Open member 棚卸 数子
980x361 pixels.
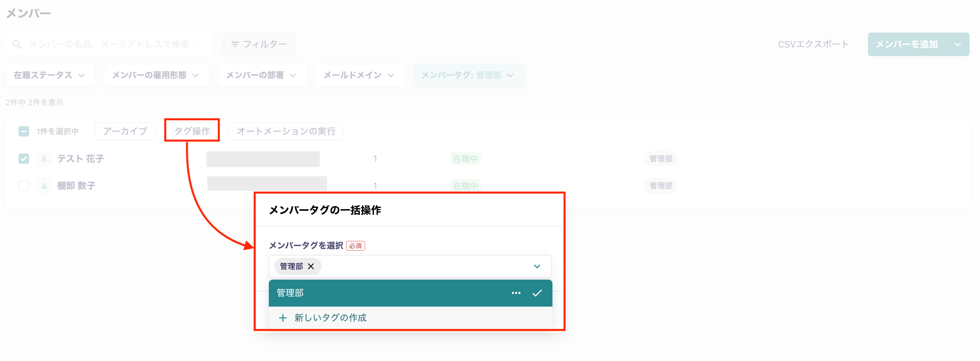click(76, 186)
